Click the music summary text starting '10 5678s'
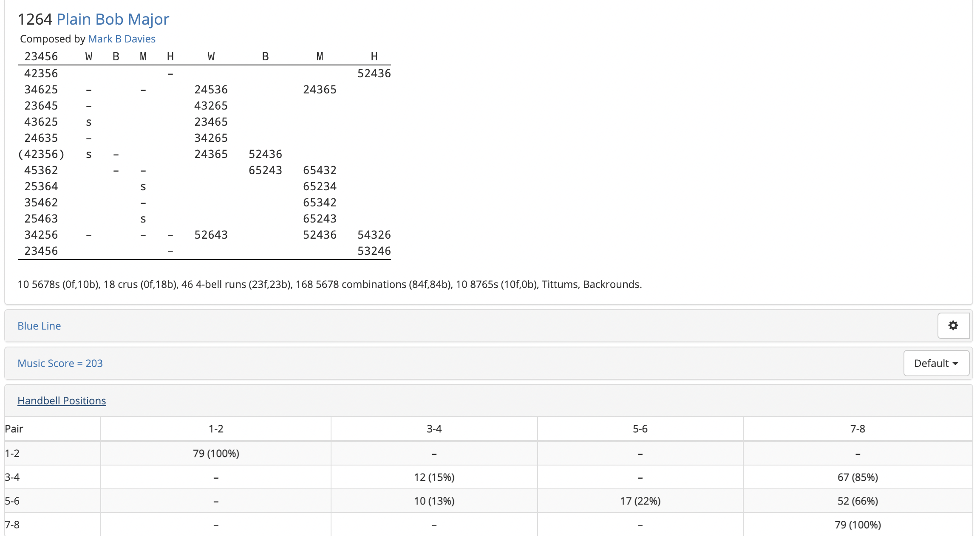 pyautogui.click(x=329, y=284)
